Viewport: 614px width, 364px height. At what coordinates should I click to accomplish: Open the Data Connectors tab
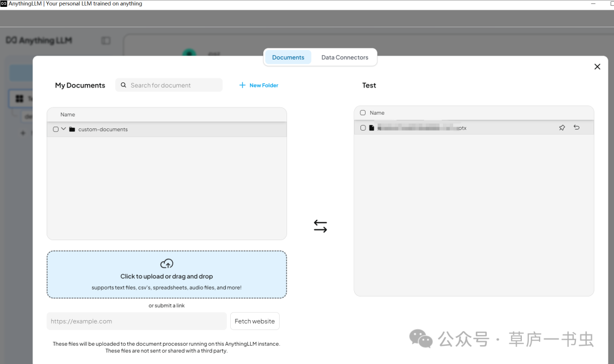tap(345, 57)
